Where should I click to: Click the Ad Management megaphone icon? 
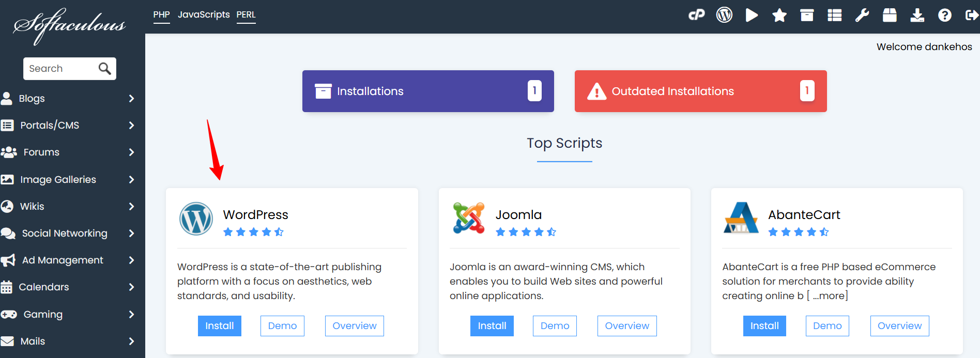(8, 260)
